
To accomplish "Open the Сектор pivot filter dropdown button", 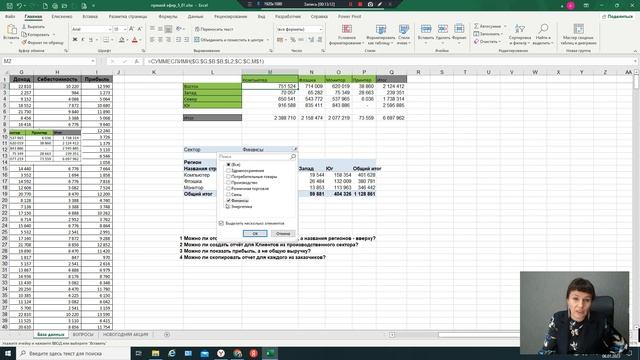I will point(295,149).
